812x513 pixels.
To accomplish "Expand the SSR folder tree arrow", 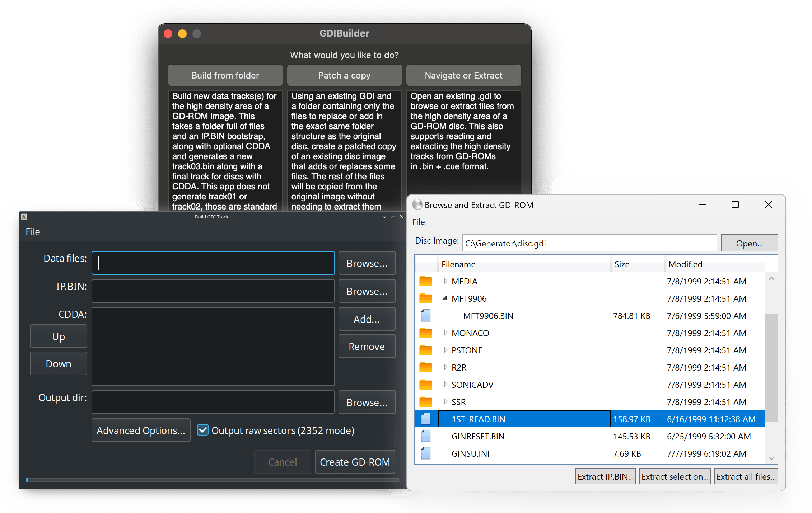I will click(445, 401).
